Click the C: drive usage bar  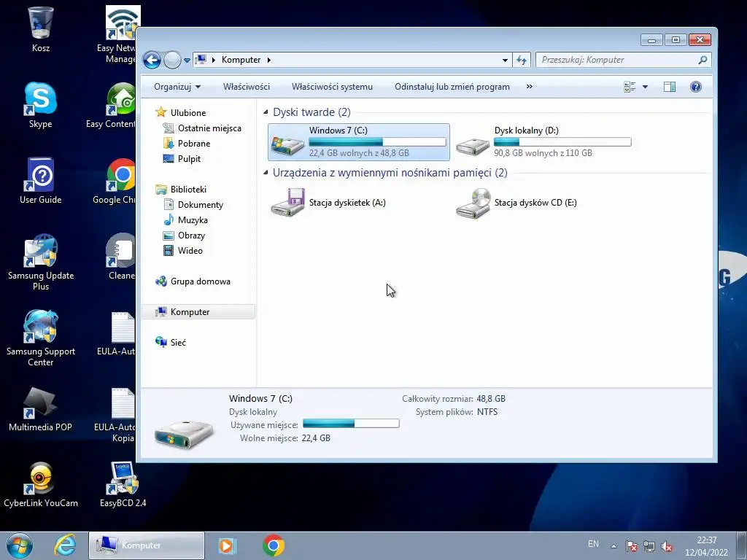click(377, 142)
